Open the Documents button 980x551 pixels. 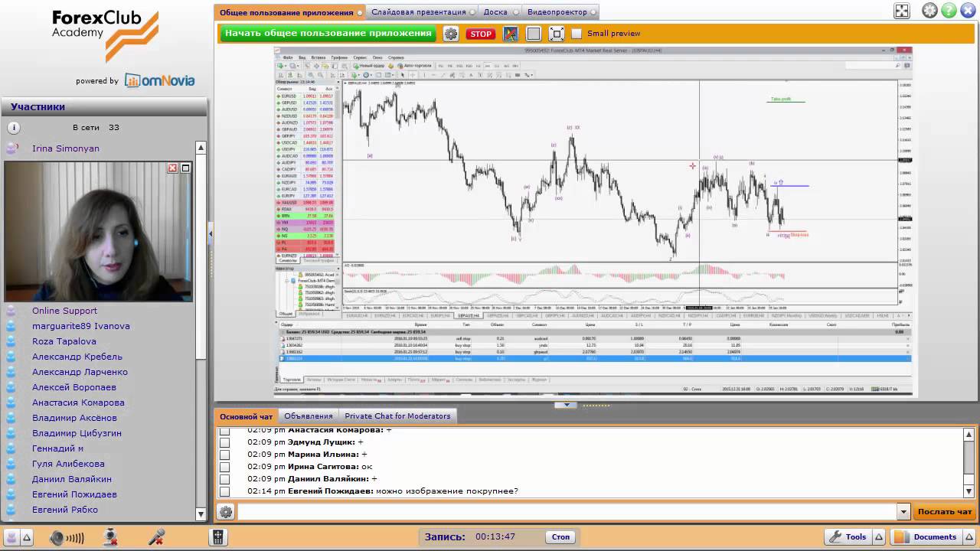927,537
